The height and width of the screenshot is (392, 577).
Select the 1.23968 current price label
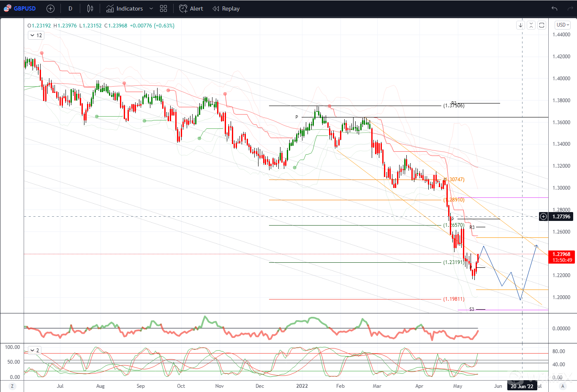561,254
